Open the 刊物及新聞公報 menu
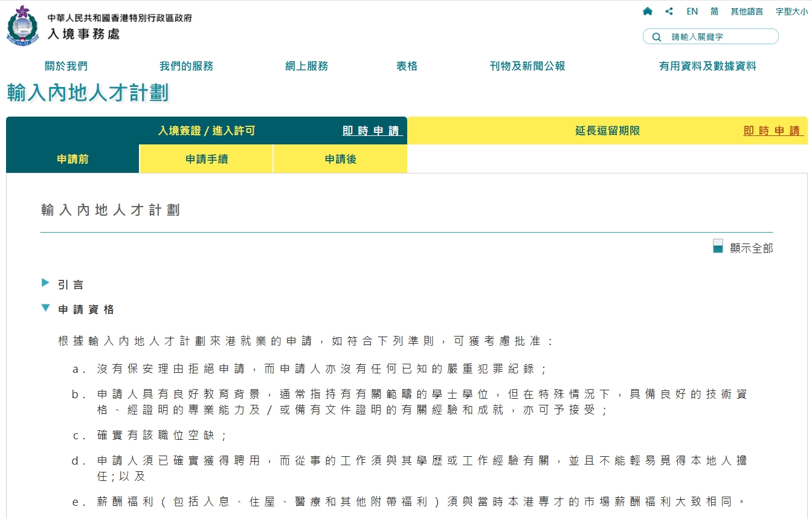The image size is (812, 519). click(x=526, y=66)
